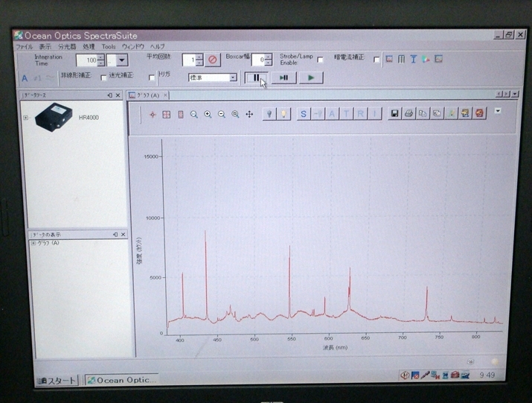Click the single-step acquisition button
Image resolution: width=532 pixels, height=403 pixels.
click(283, 77)
